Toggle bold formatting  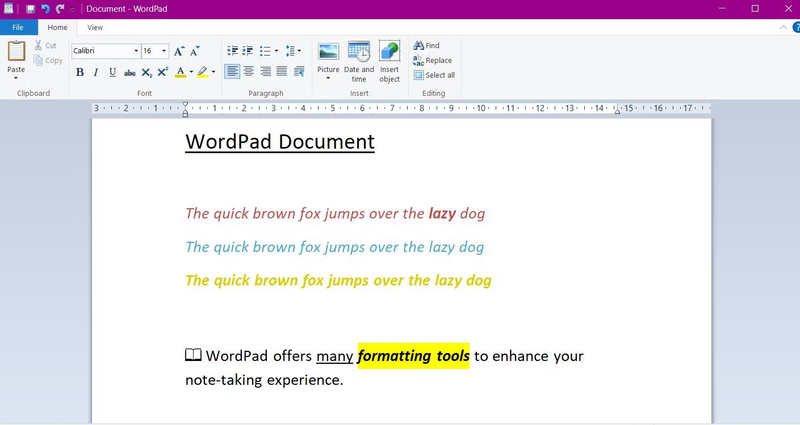tap(80, 72)
